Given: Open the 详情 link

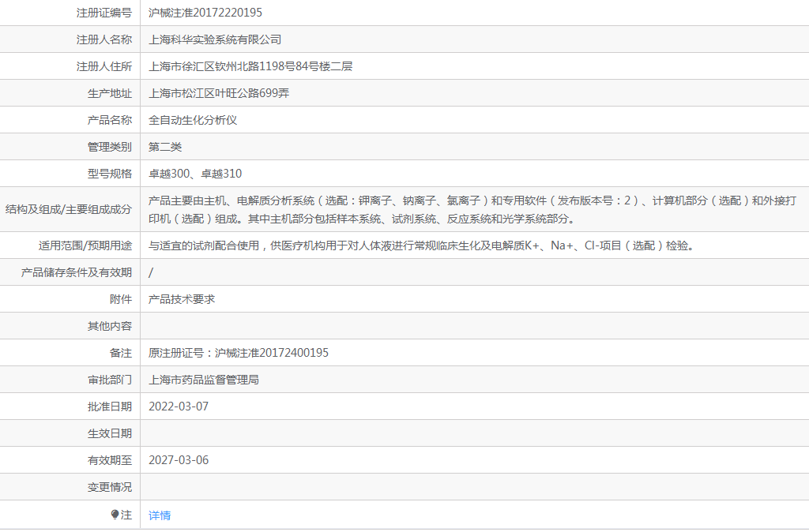Looking at the screenshot, I should coord(160,515).
